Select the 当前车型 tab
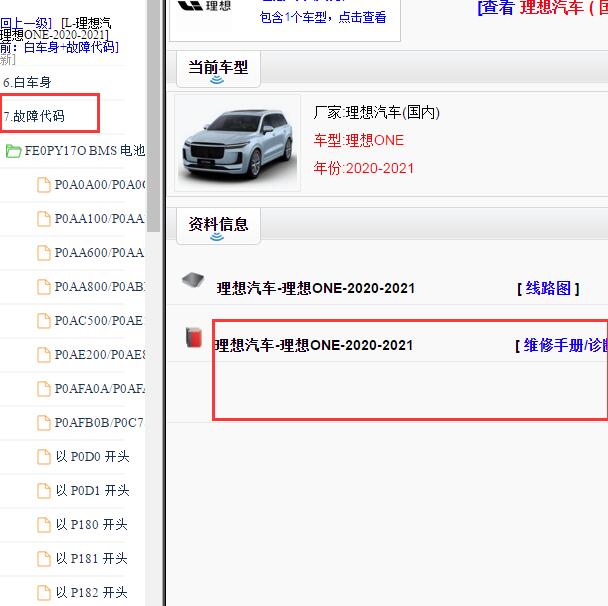Screen dimensions: 608x606 218,69
